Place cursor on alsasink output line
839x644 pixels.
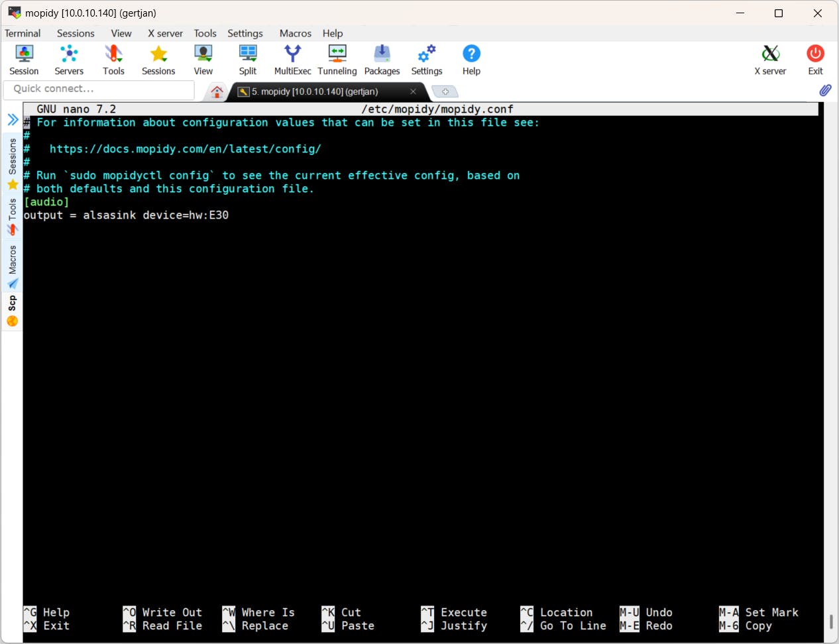[x=126, y=215]
